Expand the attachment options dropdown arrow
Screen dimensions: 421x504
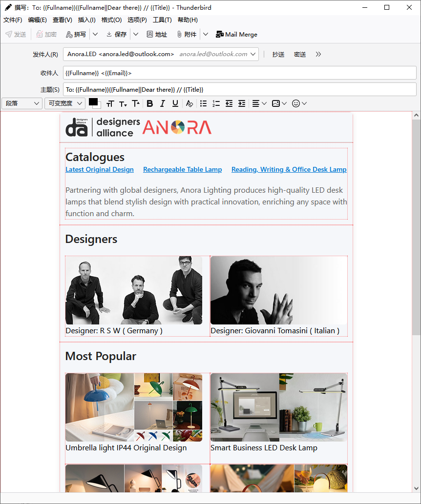pos(206,34)
